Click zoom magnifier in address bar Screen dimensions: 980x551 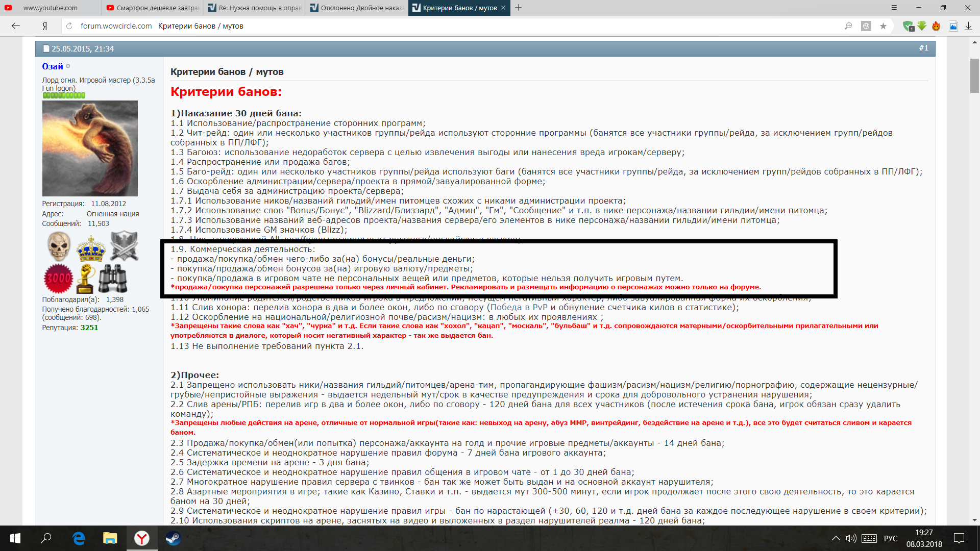[848, 26]
